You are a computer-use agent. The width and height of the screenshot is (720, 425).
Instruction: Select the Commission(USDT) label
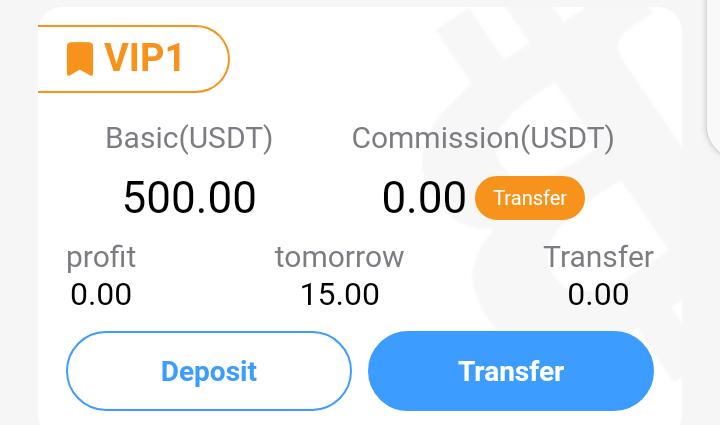coord(483,138)
